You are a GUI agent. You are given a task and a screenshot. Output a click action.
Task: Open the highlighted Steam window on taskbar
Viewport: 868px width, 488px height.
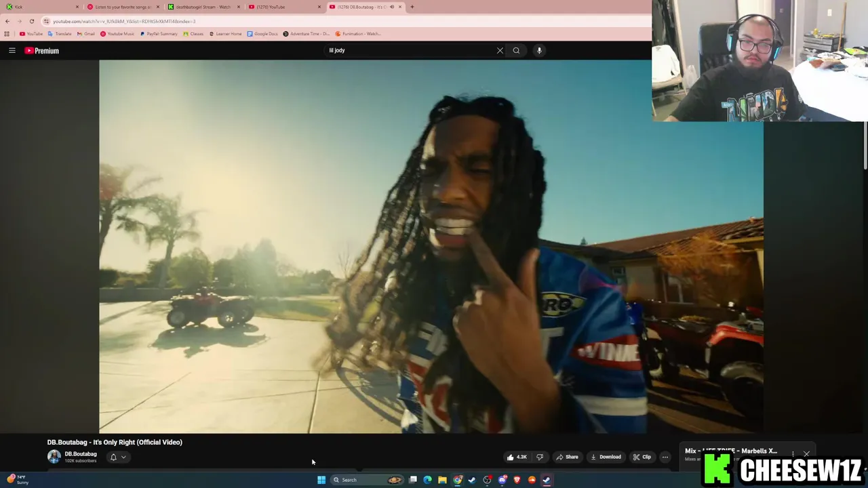547,480
